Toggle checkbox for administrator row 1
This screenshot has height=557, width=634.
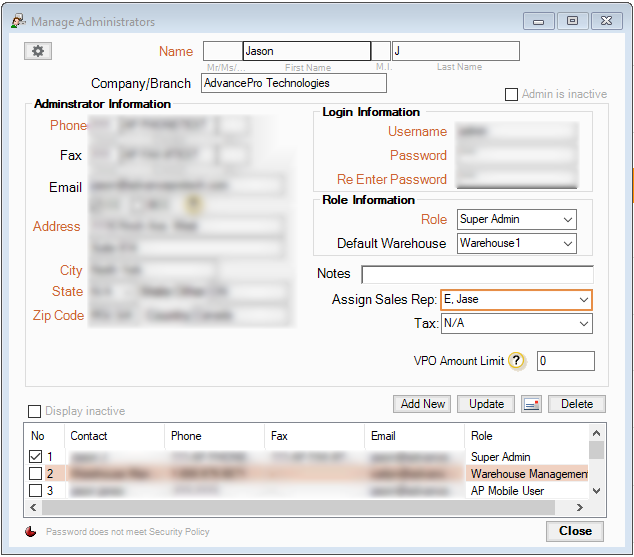[36, 457]
